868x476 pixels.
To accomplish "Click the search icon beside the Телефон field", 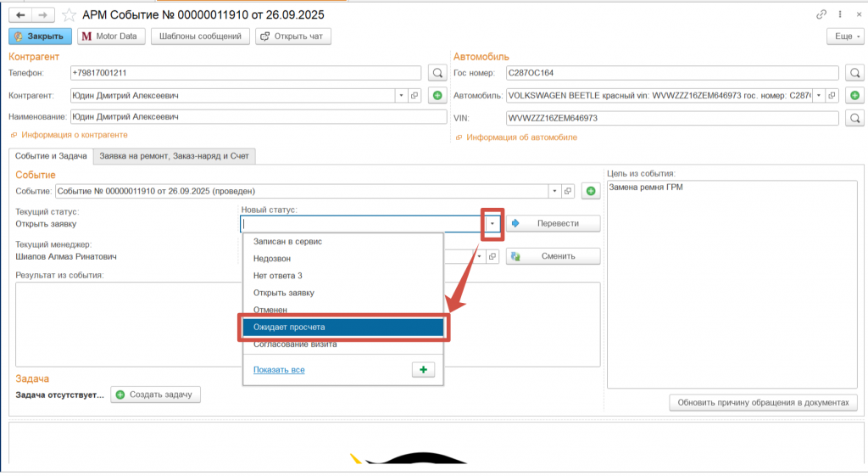I will 437,73.
